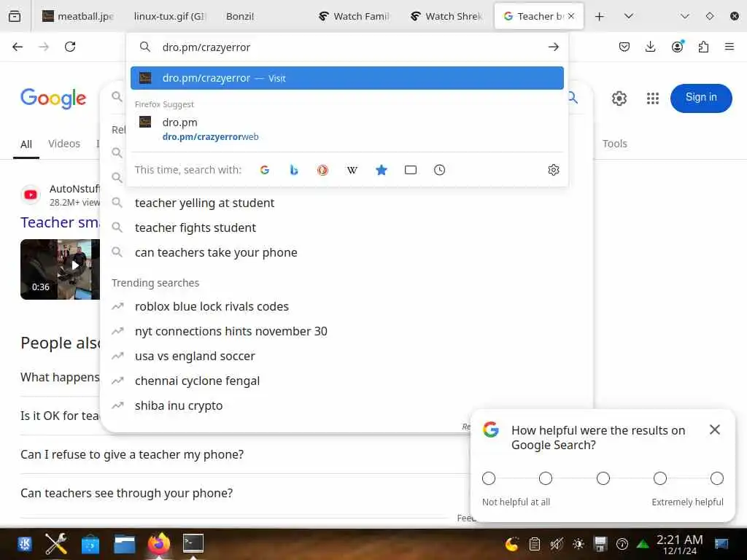Search this time with Wikipedia
The image size is (747, 560).
352,170
